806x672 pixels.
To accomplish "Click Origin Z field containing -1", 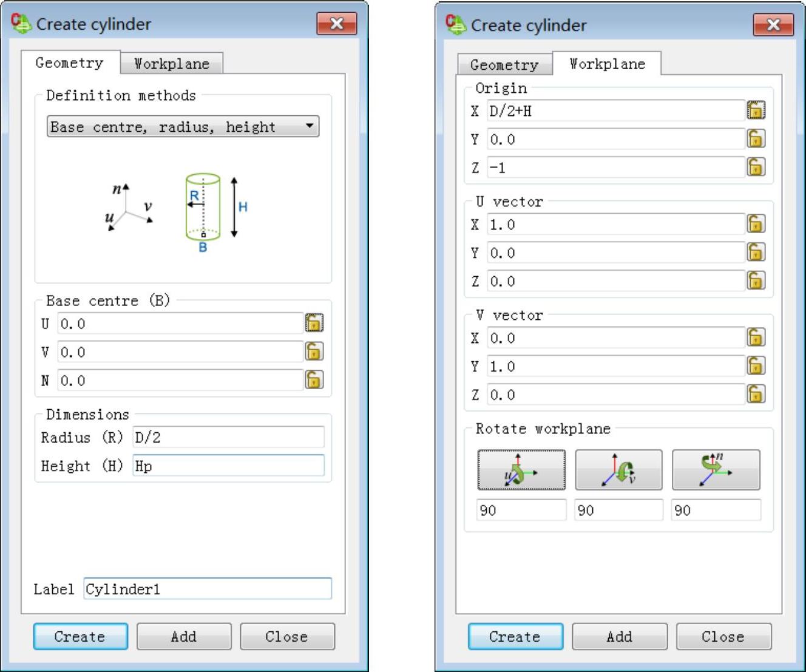I will pos(616,167).
